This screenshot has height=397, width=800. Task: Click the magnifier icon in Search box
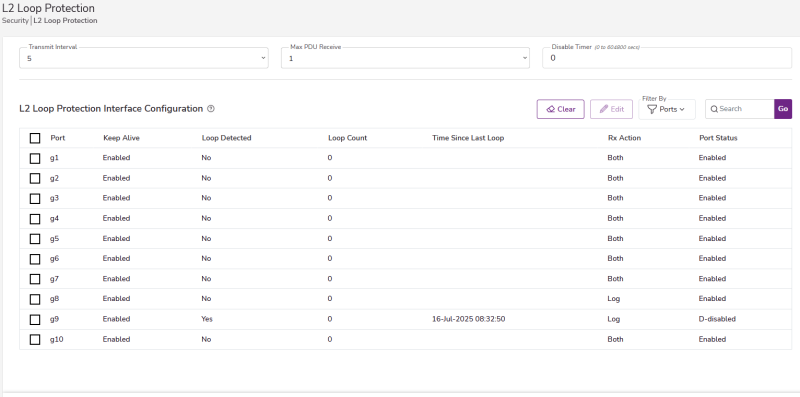[714, 109]
